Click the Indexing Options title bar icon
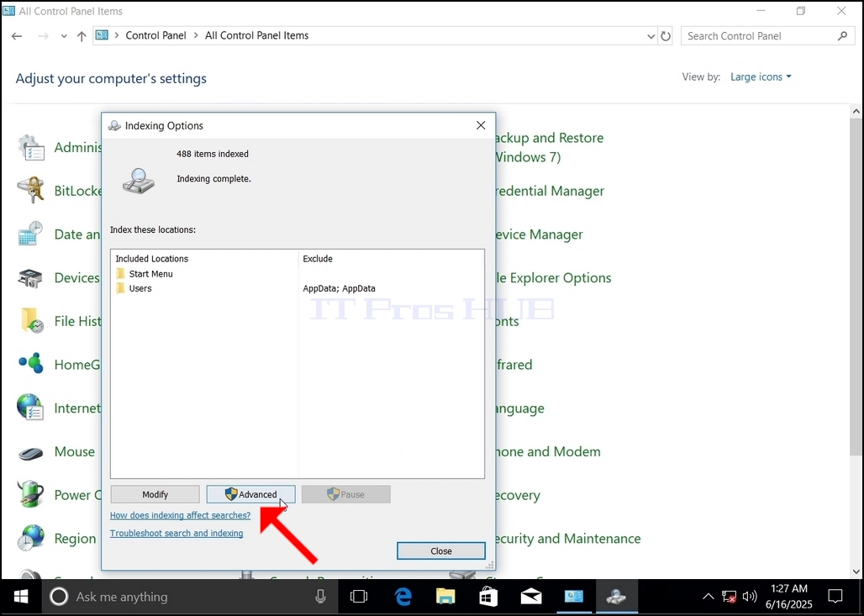The image size is (864, 616). 114,125
